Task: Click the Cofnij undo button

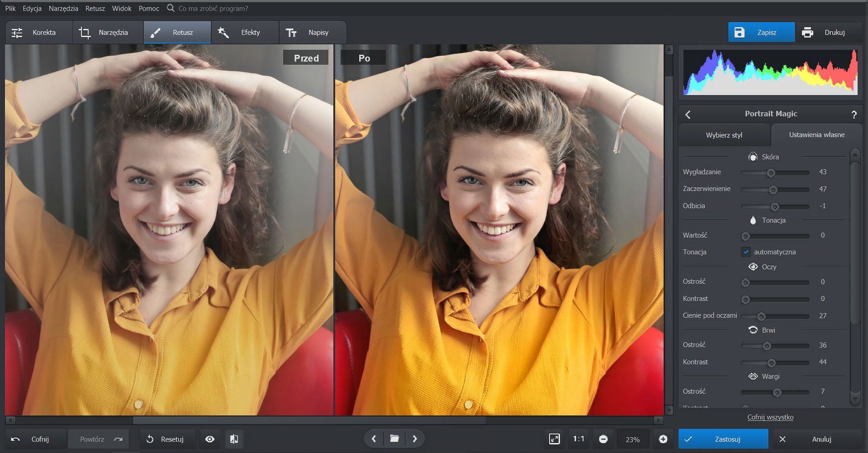Action: point(35,439)
